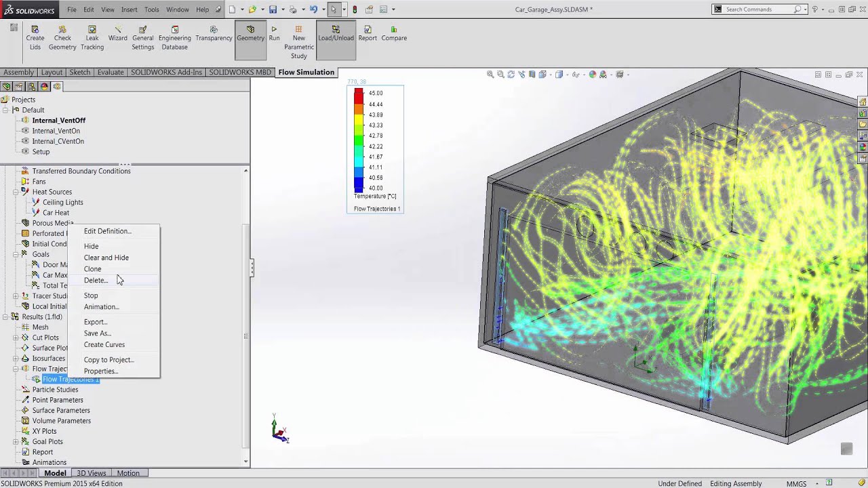The image size is (868, 488).
Task: Click the Undo icon
Action: click(313, 9)
